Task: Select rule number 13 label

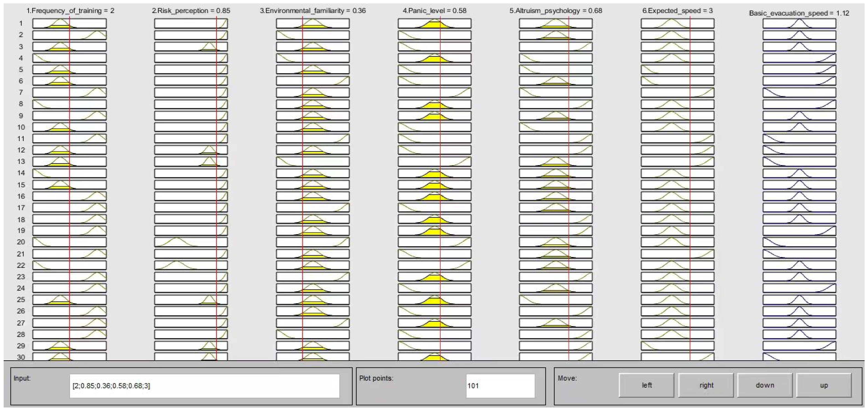Action: [x=21, y=162]
